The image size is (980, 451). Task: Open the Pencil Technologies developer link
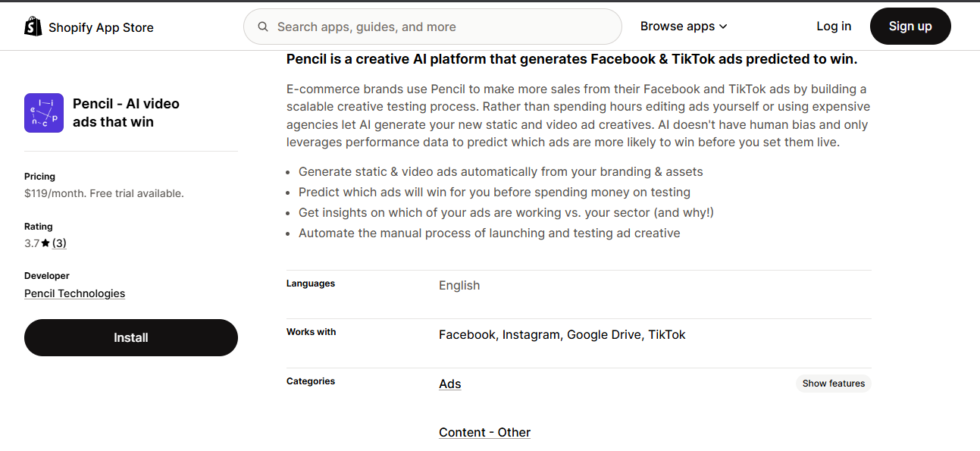[x=74, y=293]
